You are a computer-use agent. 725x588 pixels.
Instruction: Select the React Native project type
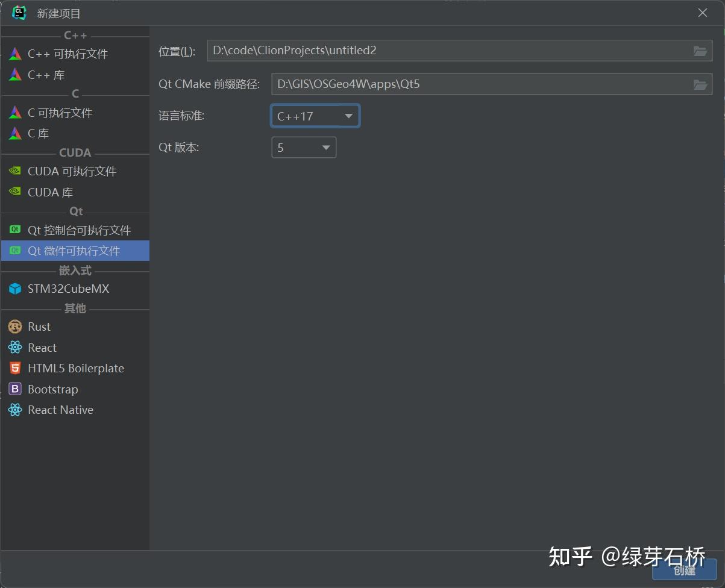tap(75, 410)
